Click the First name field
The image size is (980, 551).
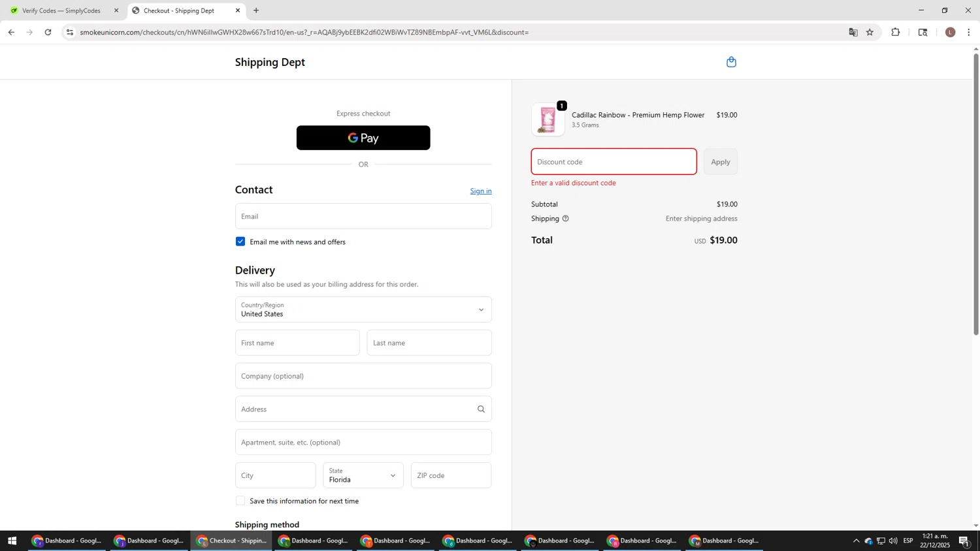tap(297, 343)
